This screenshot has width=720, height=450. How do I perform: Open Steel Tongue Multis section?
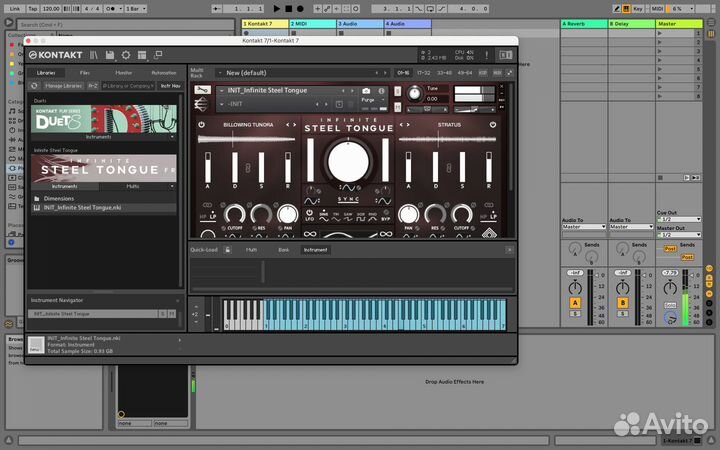click(133, 186)
